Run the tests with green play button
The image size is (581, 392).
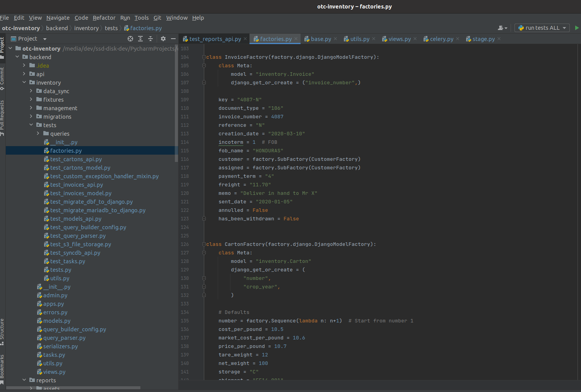pos(577,28)
